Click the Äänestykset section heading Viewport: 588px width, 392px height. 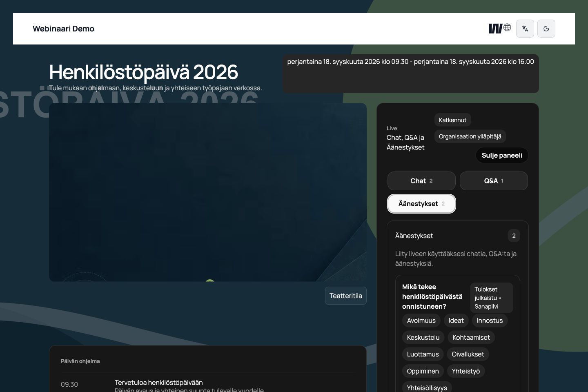414,236
